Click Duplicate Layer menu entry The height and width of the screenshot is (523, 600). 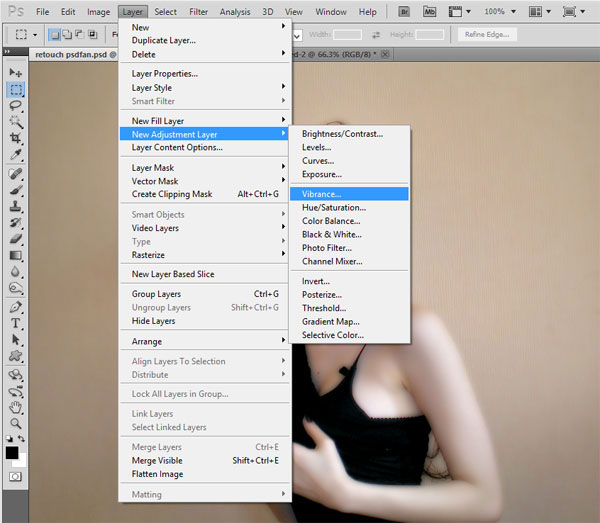[205, 40]
